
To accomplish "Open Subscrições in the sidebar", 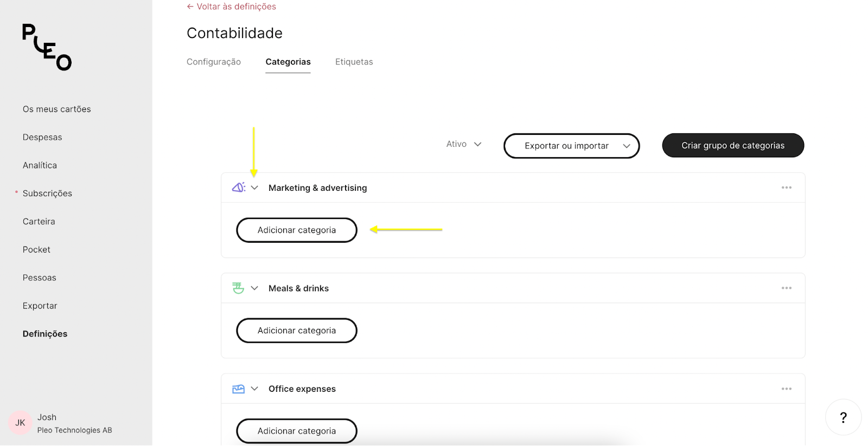I will [x=47, y=193].
